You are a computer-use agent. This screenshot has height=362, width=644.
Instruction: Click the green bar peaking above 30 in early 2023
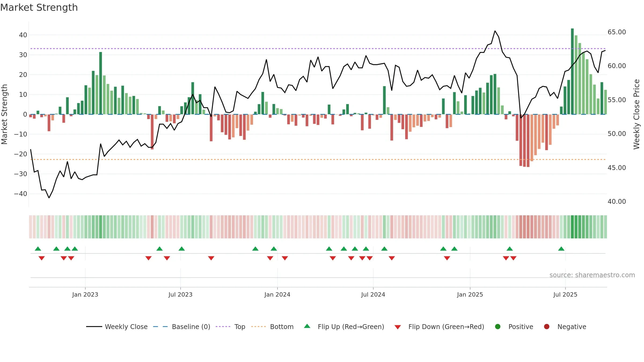[101, 83]
